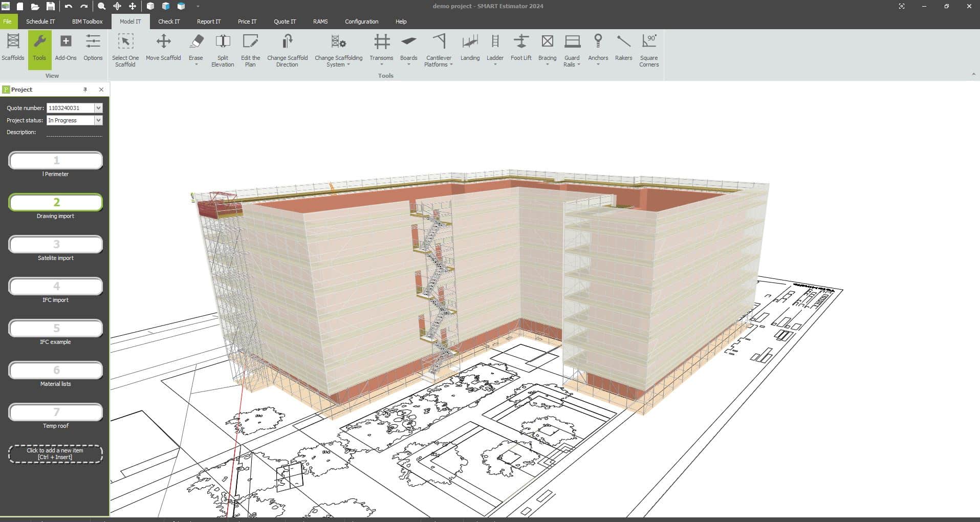This screenshot has height=522, width=980.
Task: Choose the Edit the Plan tool
Action: point(250,50)
